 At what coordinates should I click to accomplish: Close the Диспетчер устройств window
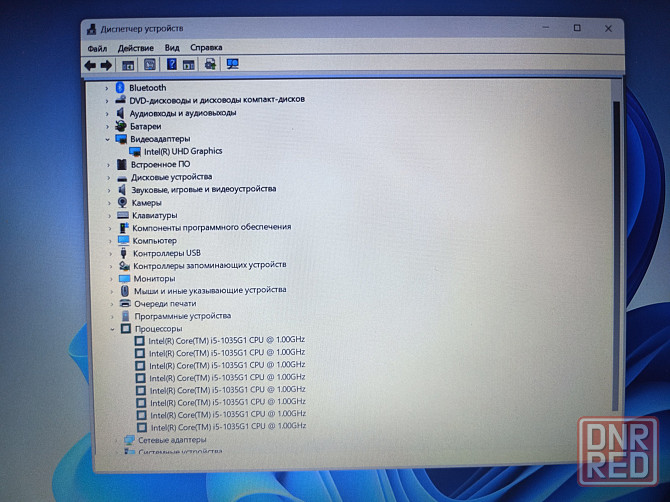click(x=608, y=29)
